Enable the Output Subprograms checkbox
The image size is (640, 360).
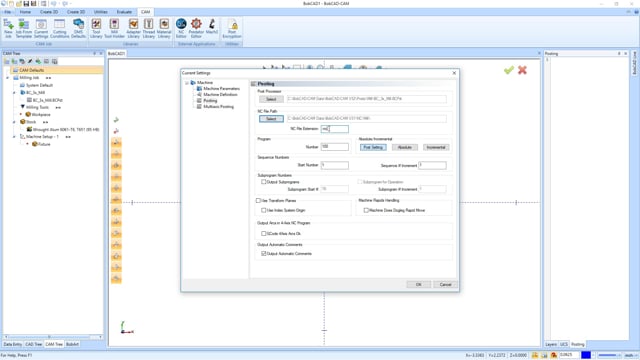pyautogui.click(x=264, y=182)
